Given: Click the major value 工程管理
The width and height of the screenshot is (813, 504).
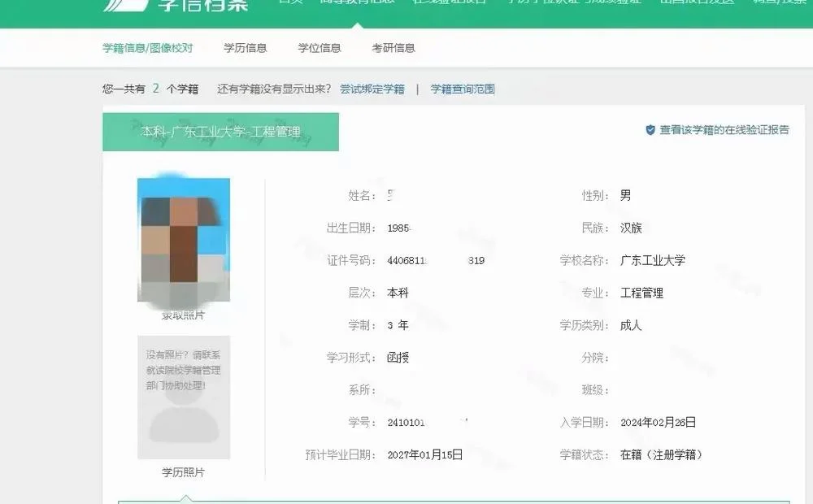Looking at the screenshot, I should [x=642, y=293].
